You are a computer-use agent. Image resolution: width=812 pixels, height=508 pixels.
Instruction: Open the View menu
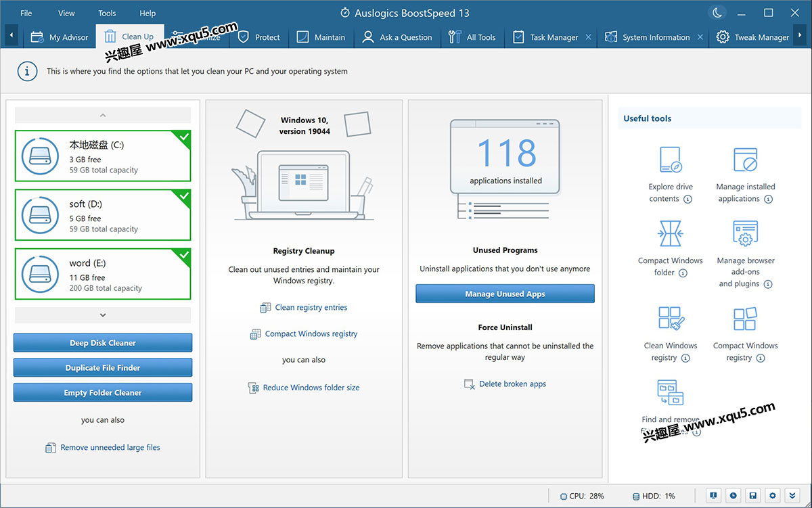click(66, 13)
